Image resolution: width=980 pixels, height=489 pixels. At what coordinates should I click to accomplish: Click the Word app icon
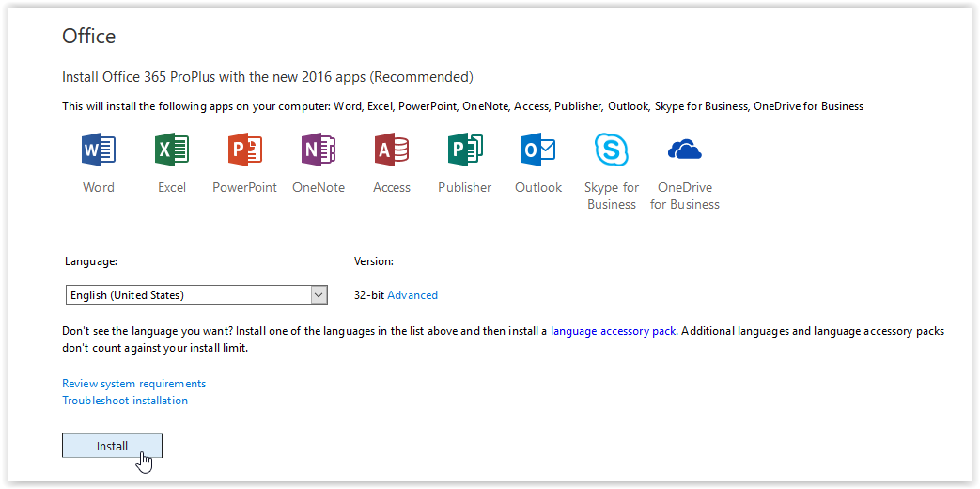pyautogui.click(x=99, y=150)
